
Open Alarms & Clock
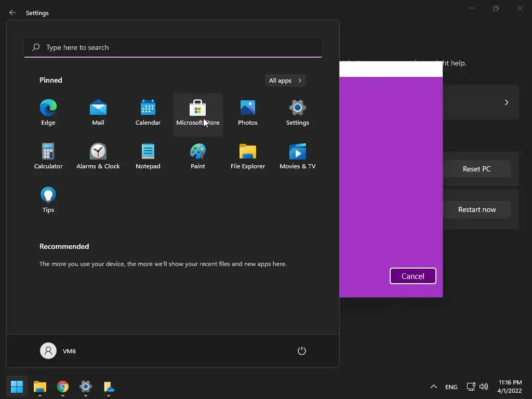pyautogui.click(x=98, y=156)
